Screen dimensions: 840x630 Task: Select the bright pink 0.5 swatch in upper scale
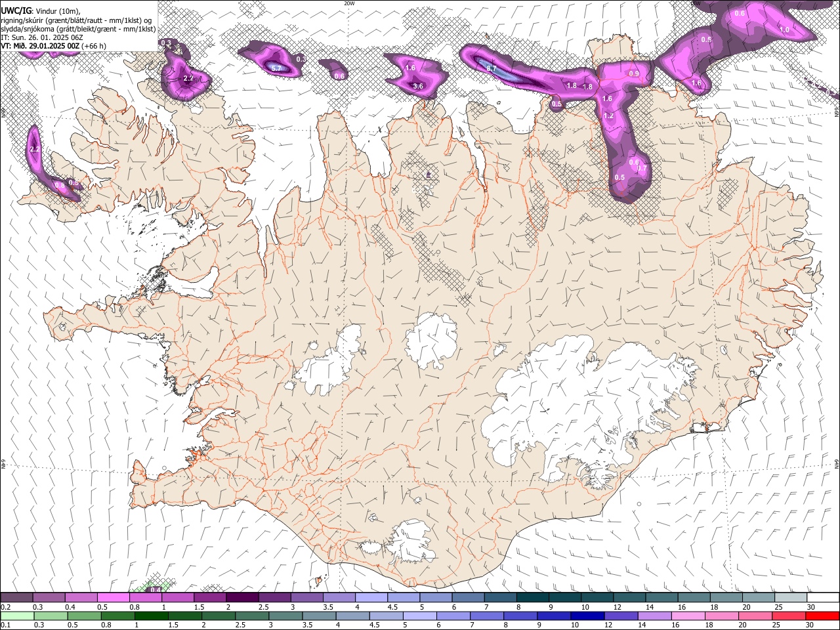113,598
